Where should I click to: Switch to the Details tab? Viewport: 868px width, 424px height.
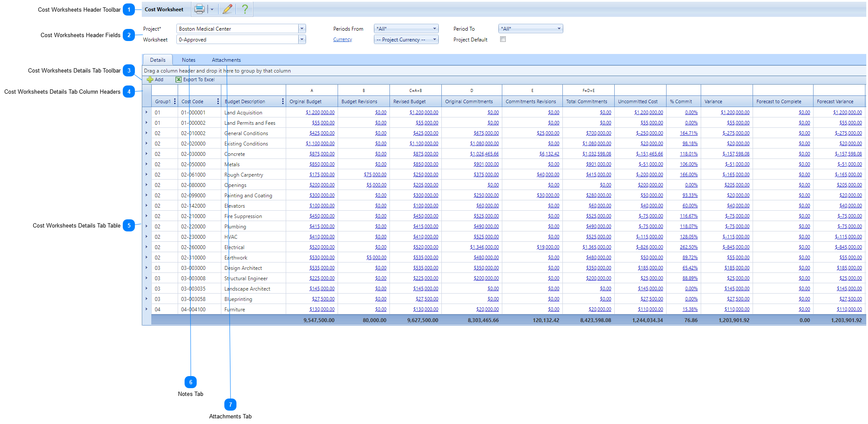click(x=158, y=60)
